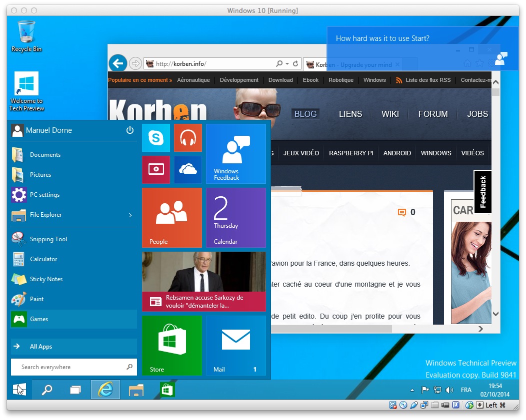The width and height of the screenshot is (526, 420).
Task: Click the Search everywhere box
Action: 74,367
